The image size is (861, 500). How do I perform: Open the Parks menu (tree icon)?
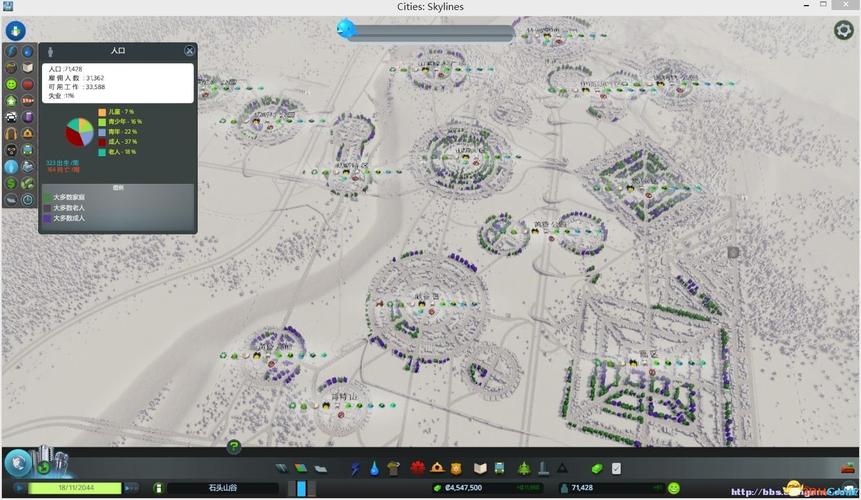coord(524,468)
